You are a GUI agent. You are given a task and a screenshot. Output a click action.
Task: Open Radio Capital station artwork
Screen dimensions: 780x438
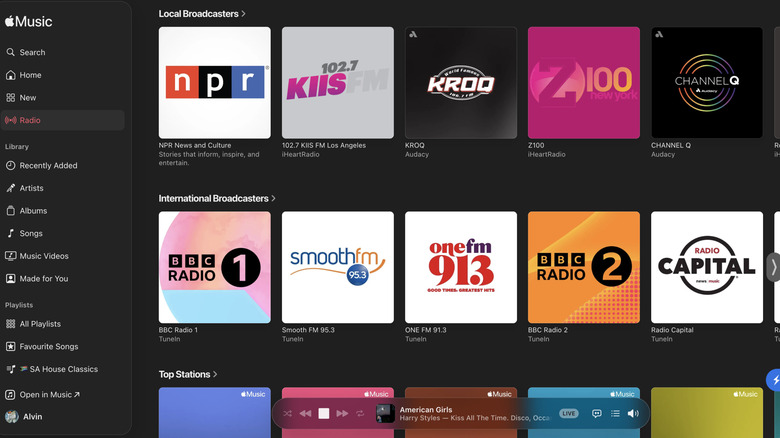[x=707, y=267]
